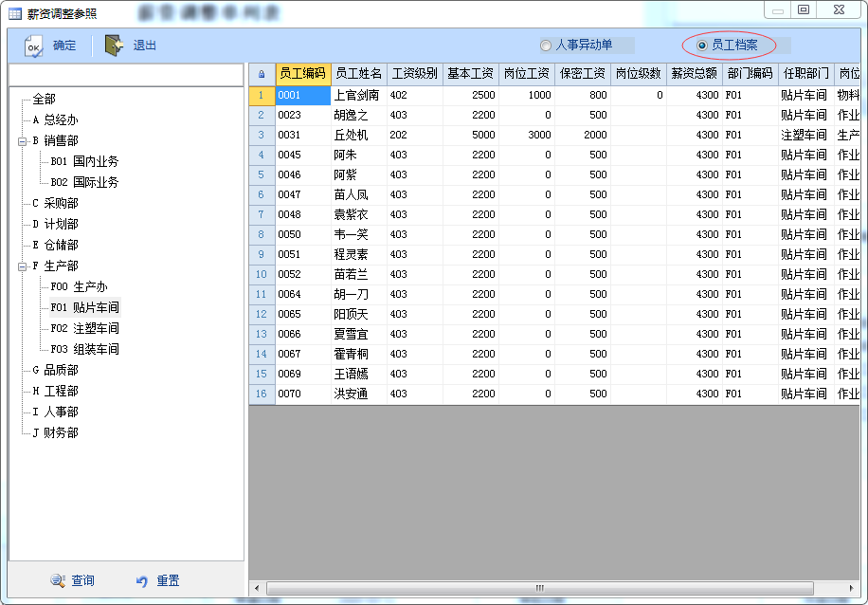
Task: Click 注塑车间 cell in 丘处机 row
Action: pos(806,136)
